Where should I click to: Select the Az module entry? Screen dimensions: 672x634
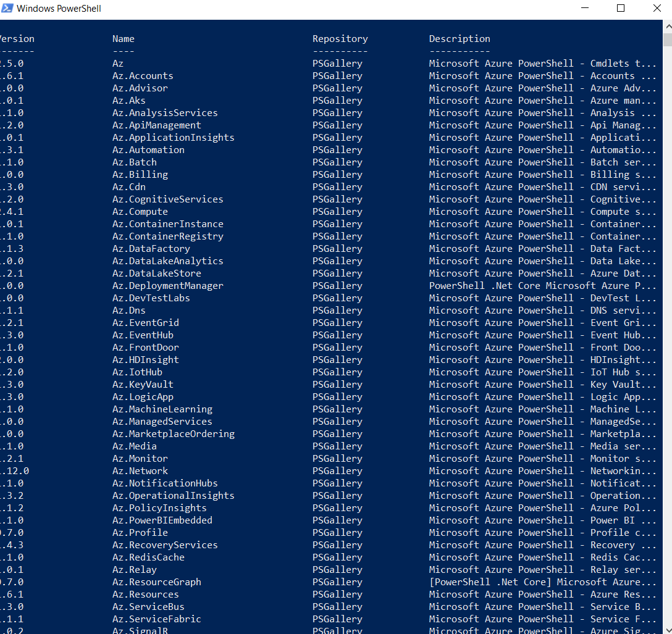click(x=117, y=63)
